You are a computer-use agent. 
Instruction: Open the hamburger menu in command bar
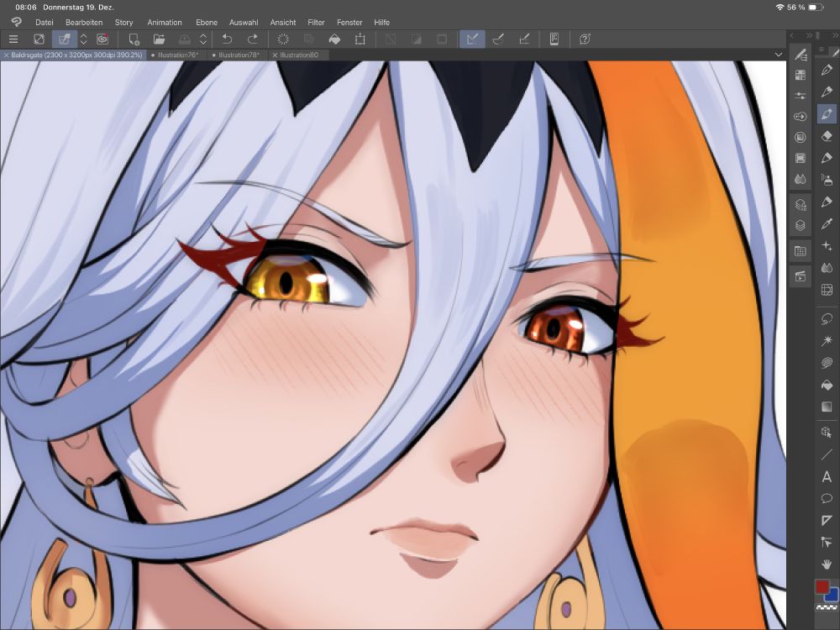(x=13, y=39)
